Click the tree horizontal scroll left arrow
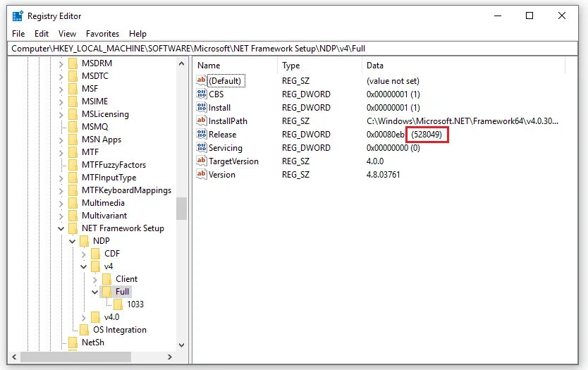588x370 pixels. 15,357
